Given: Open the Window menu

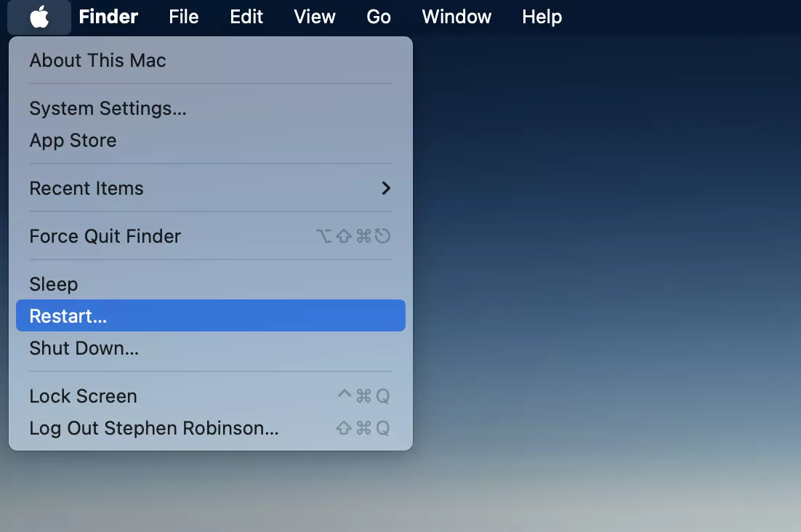Looking at the screenshot, I should [456, 17].
